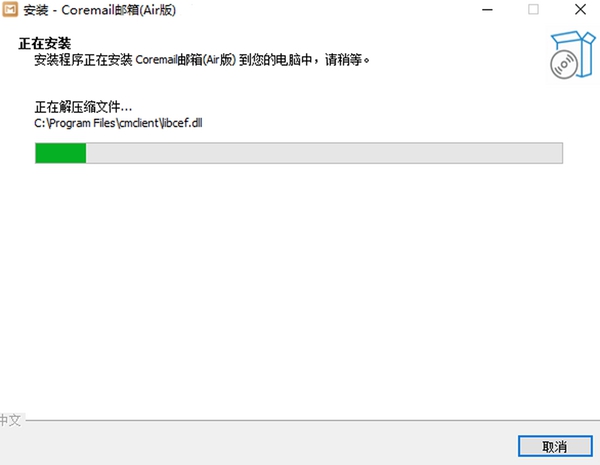The image size is (600, 465).
Task: Cancel the installation with the 取消 button
Action: tap(555, 446)
